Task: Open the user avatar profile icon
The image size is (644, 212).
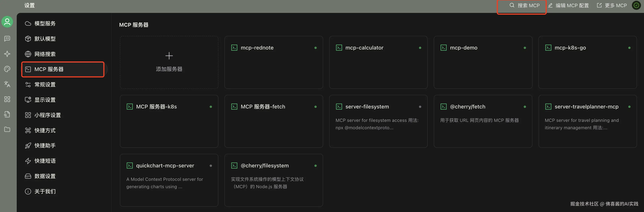Action: pos(7,22)
